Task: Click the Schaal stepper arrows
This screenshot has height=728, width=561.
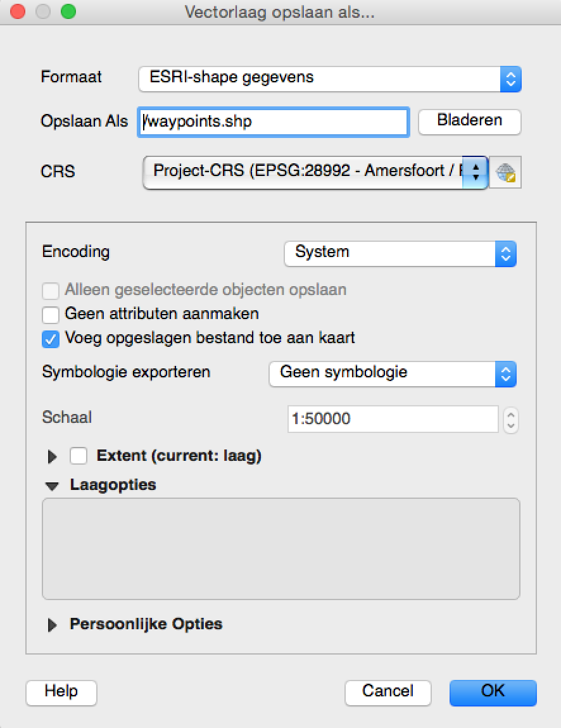Action: coord(510,420)
